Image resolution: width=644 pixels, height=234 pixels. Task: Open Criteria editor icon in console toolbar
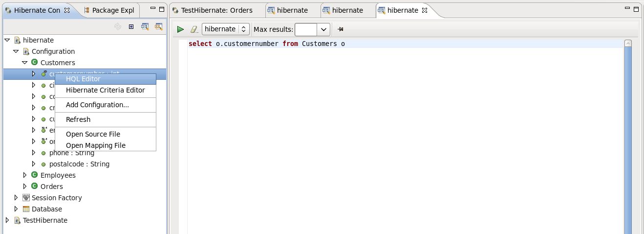[x=158, y=26]
